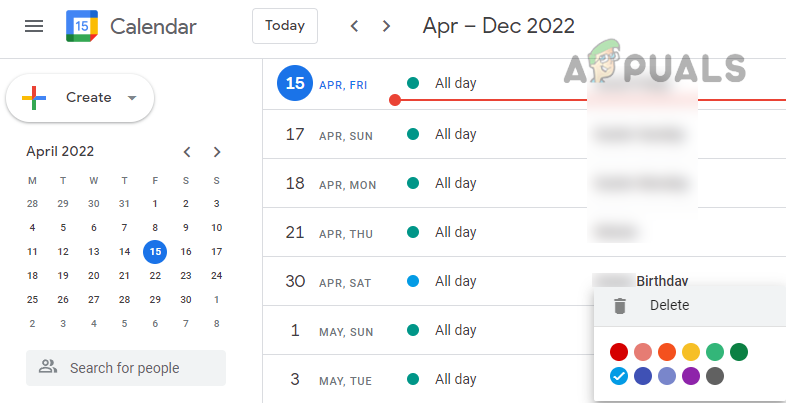The height and width of the screenshot is (403, 786).
Task: Choose the purple color swatch
Action: 691,376
